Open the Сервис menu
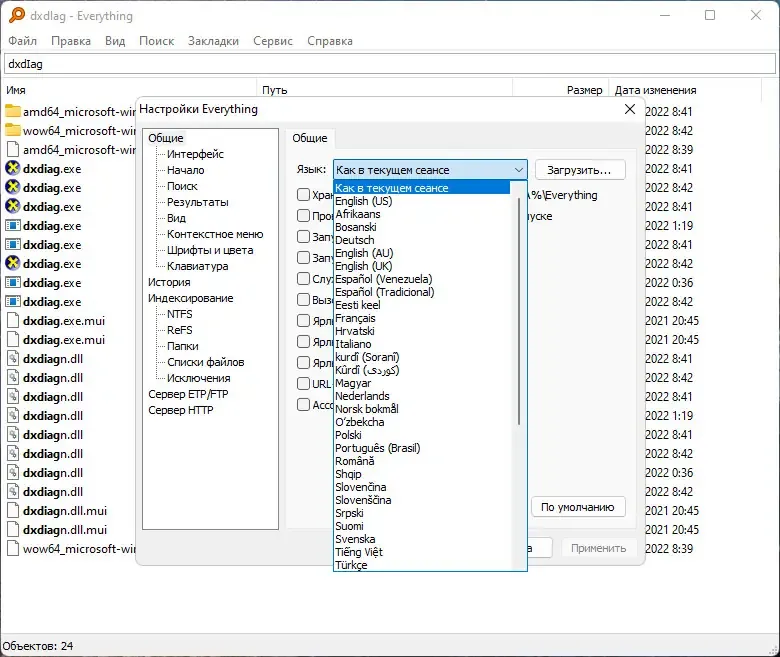Image resolution: width=780 pixels, height=657 pixels. tap(273, 41)
